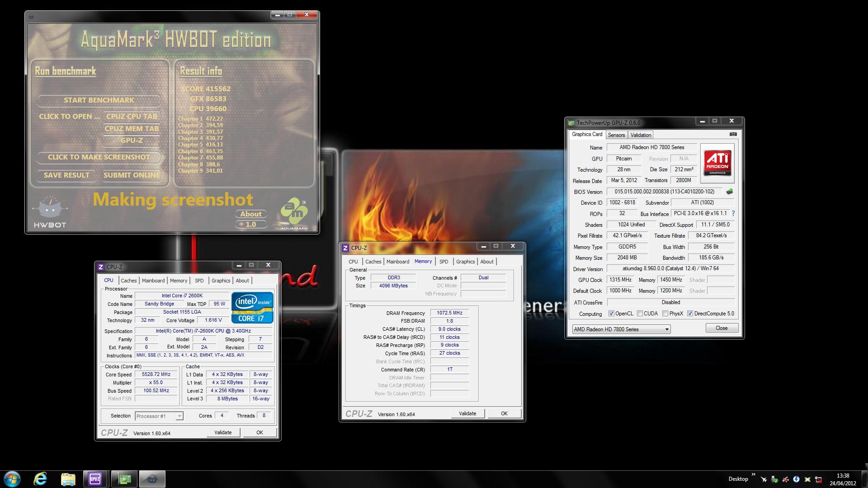This screenshot has width=868, height=488.
Task: Click the BIOS Version field in GPU-Z
Action: coord(664,192)
